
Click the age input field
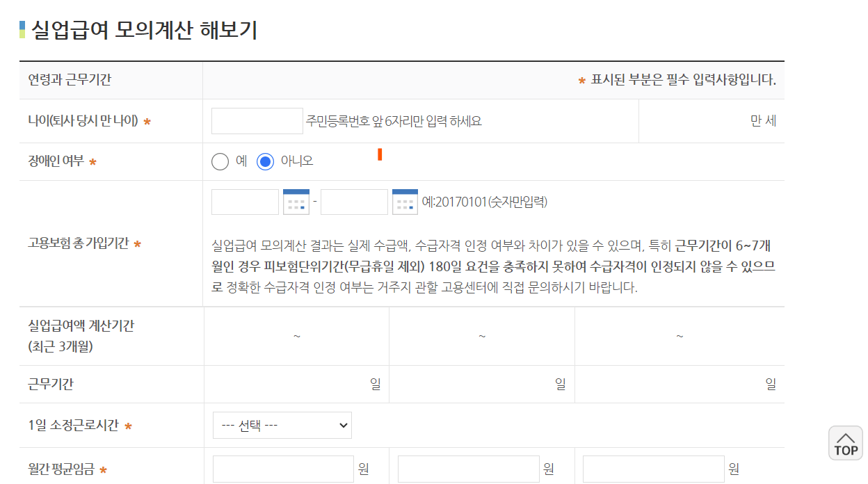click(257, 120)
